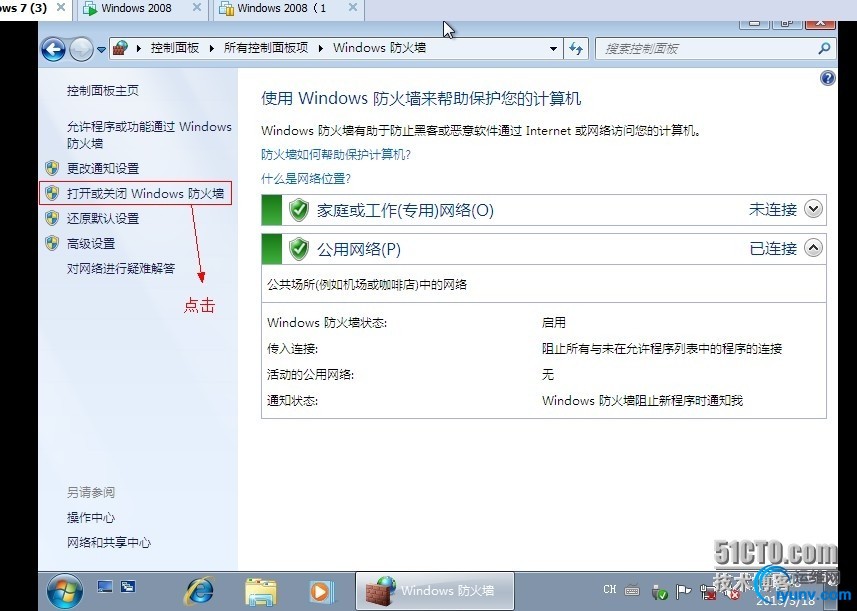857x611 pixels.
Task: Click the CH language indicator in tray
Action: click(x=610, y=590)
